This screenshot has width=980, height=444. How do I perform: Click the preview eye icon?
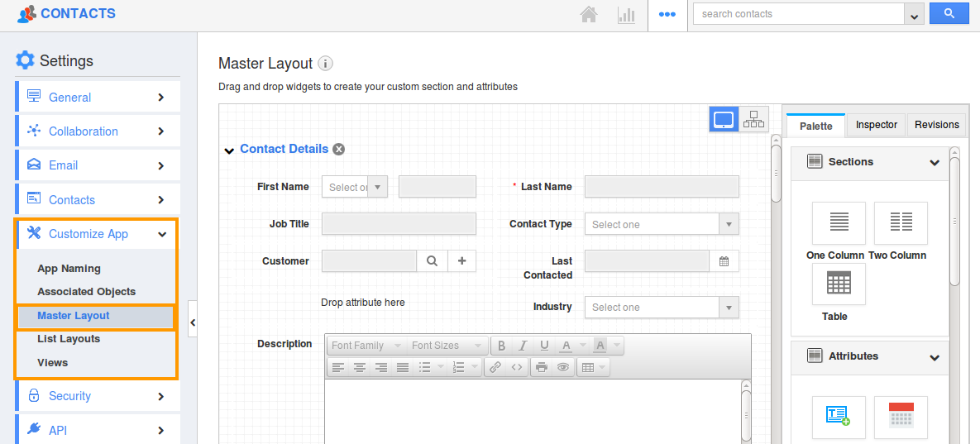(x=563, y=368)
